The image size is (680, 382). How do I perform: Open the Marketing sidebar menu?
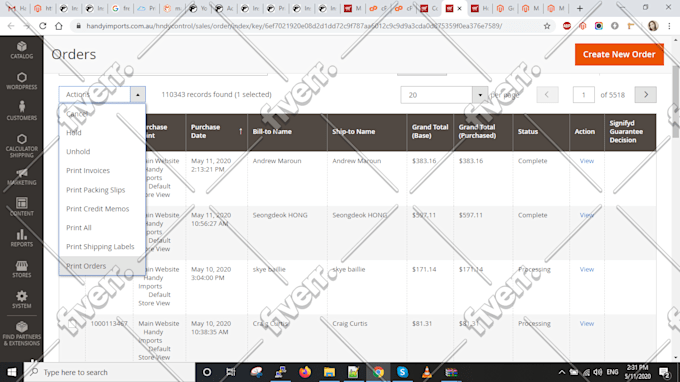click(x=22, y=177)
